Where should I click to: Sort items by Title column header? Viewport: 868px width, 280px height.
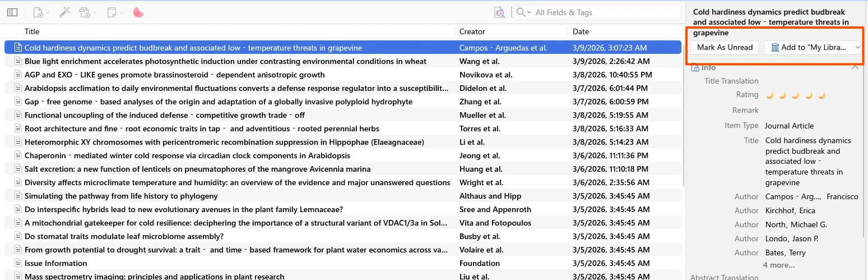(x=32, y=31)
